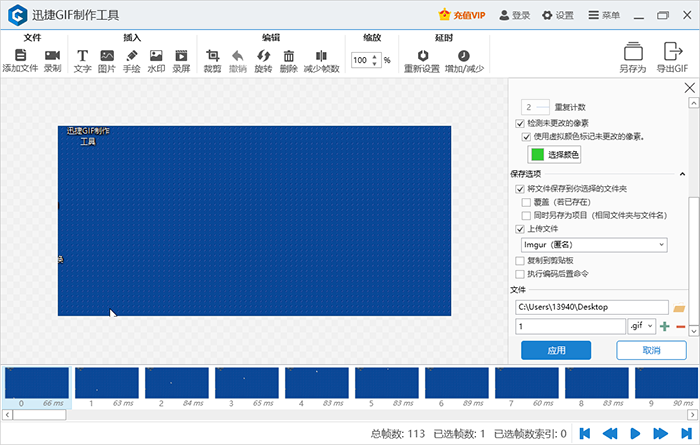700x445 pixels.
Task: Pick a color with the green 选择颜色 swatch
Action: [x=553, y=154]
